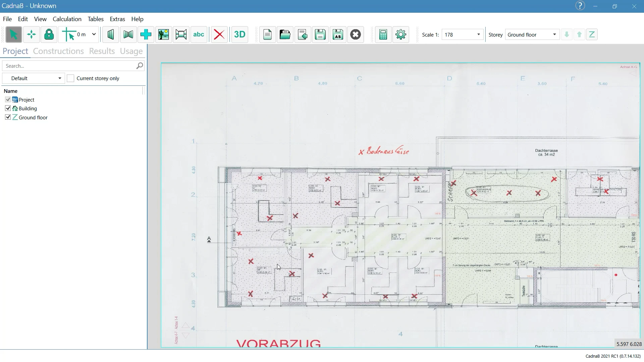Open settings with the gear icon

pos(401,35)
